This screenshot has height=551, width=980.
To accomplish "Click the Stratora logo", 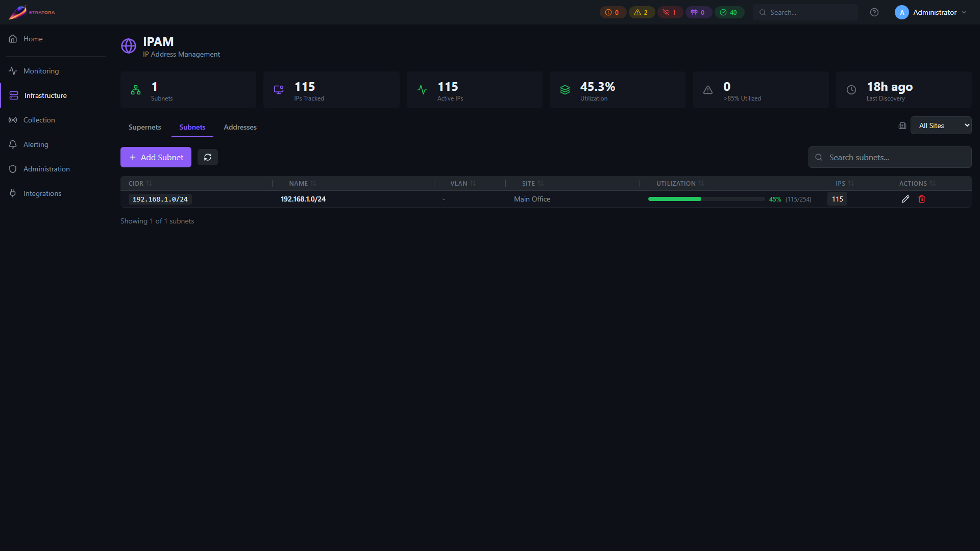I will coord(32,12).
